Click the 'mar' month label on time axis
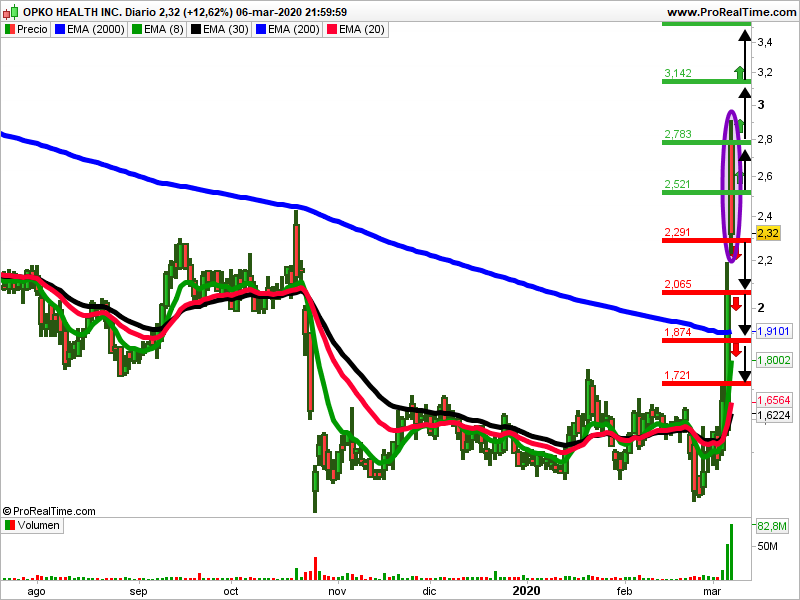This screenshot has width=800, height=600. pos(712,591)
